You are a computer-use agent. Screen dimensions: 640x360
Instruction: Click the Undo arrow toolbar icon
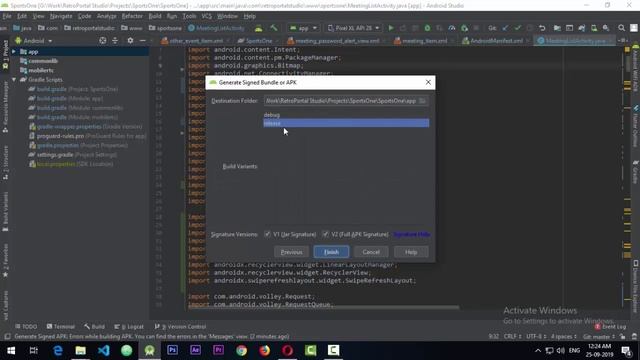542,28
